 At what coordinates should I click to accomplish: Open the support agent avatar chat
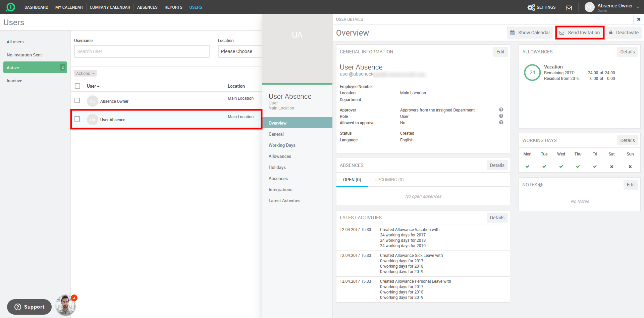point(65,305)
